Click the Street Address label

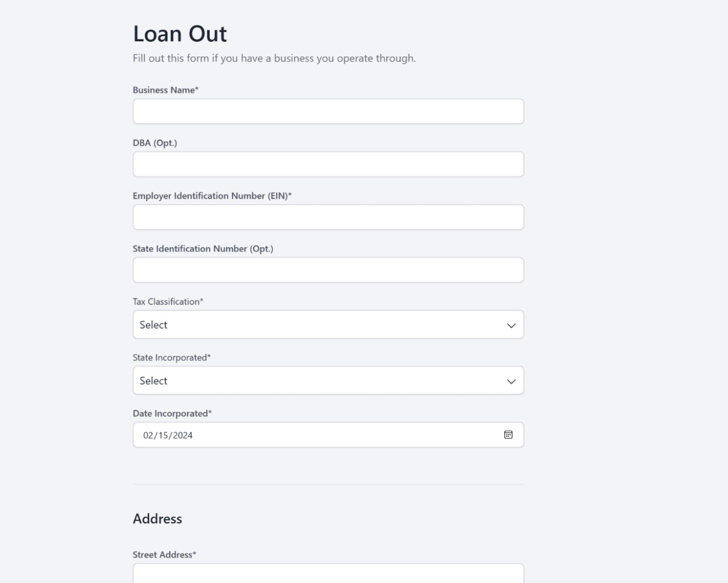pyautogui.click(x=164, y=555)
